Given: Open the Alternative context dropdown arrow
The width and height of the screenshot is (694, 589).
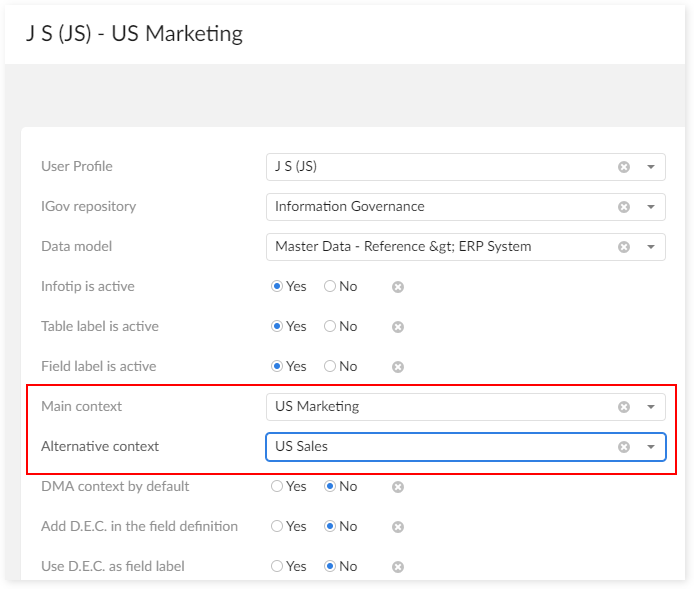Looking at the screenshot, I should click(650, 447).
